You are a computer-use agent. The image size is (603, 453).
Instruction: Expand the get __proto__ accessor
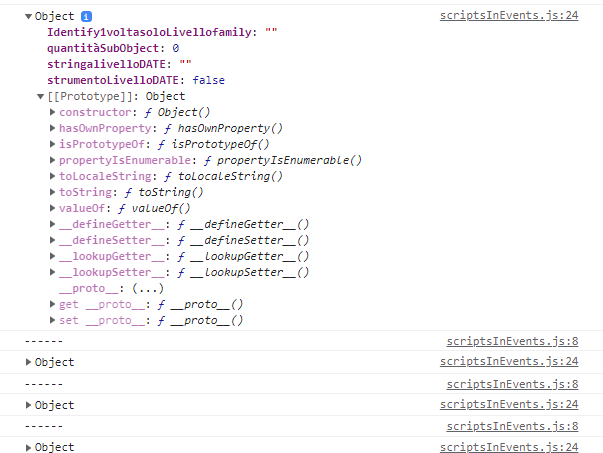(52, 305)
